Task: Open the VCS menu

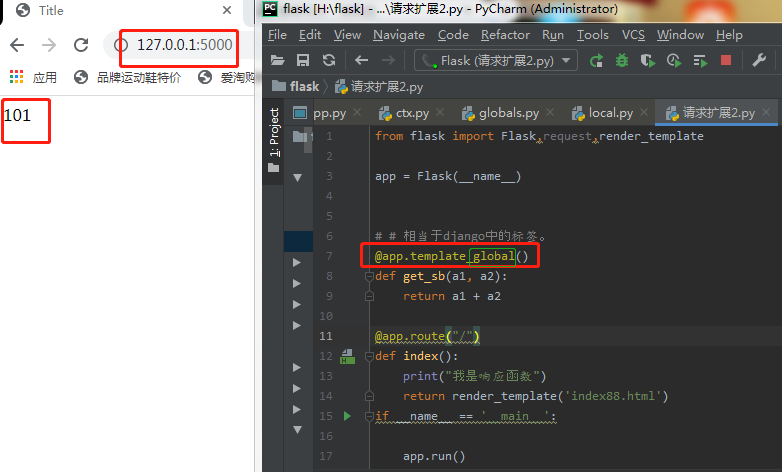Action: click(x=633, y=35)
